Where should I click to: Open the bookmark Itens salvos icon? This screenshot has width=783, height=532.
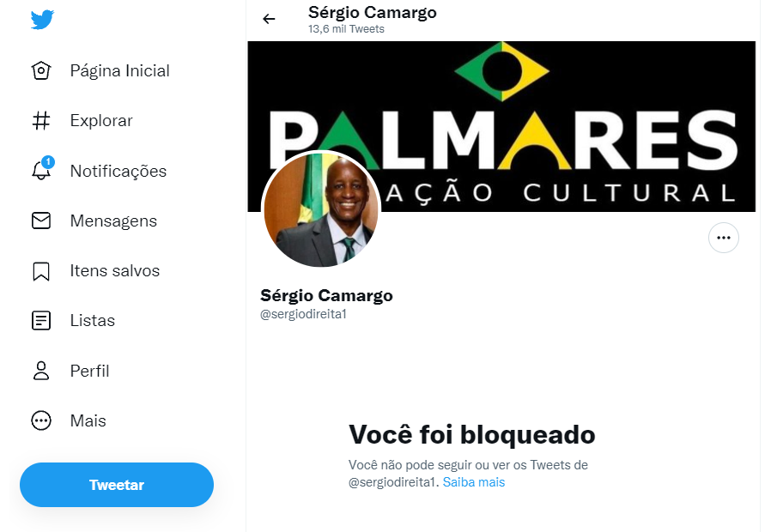pyautogui.click(x=41, y=271)
